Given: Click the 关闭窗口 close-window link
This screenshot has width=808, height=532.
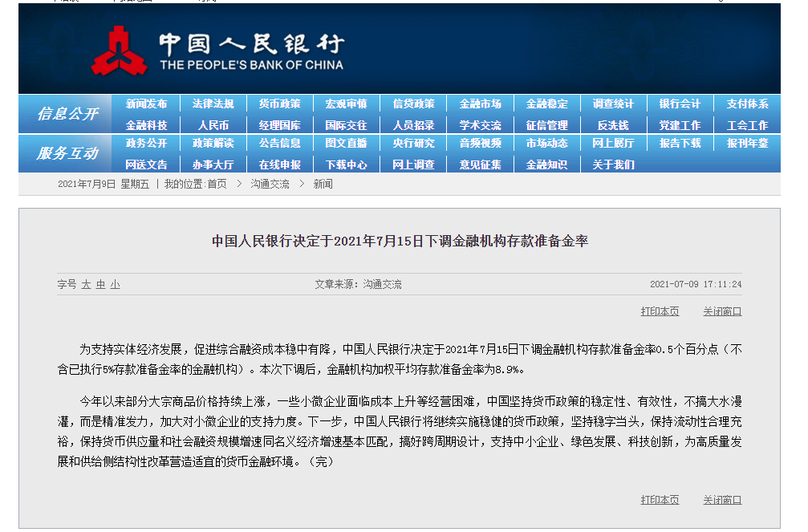Looking at the screenshot, I should pyautogui.click(x=720, y=311).
